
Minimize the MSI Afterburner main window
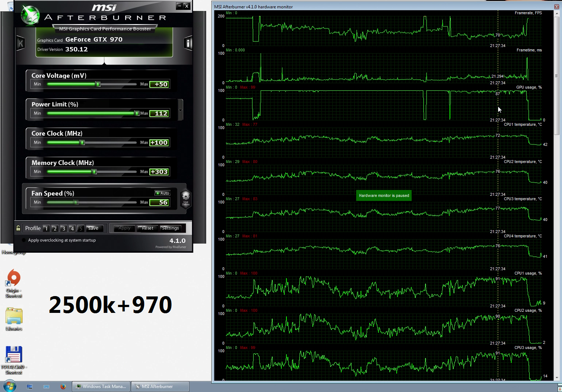click(x=179, y=6)
